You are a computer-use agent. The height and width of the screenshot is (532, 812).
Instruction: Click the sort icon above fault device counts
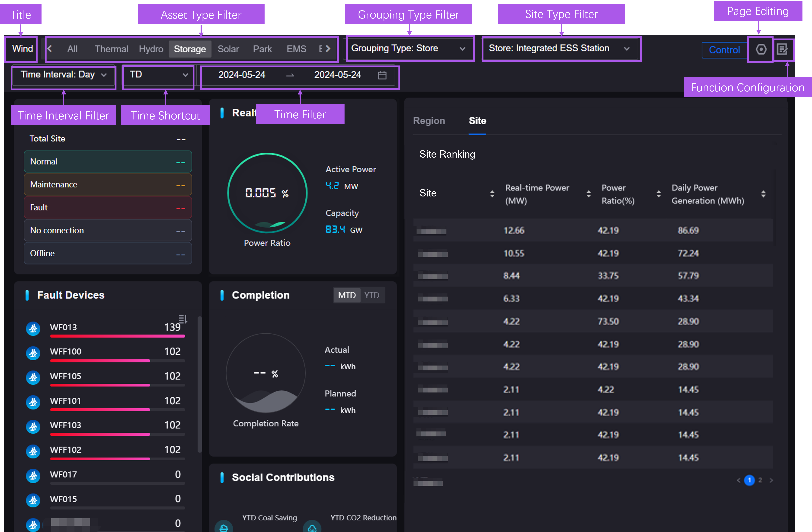pyautogui.click(x=183, y=319)
